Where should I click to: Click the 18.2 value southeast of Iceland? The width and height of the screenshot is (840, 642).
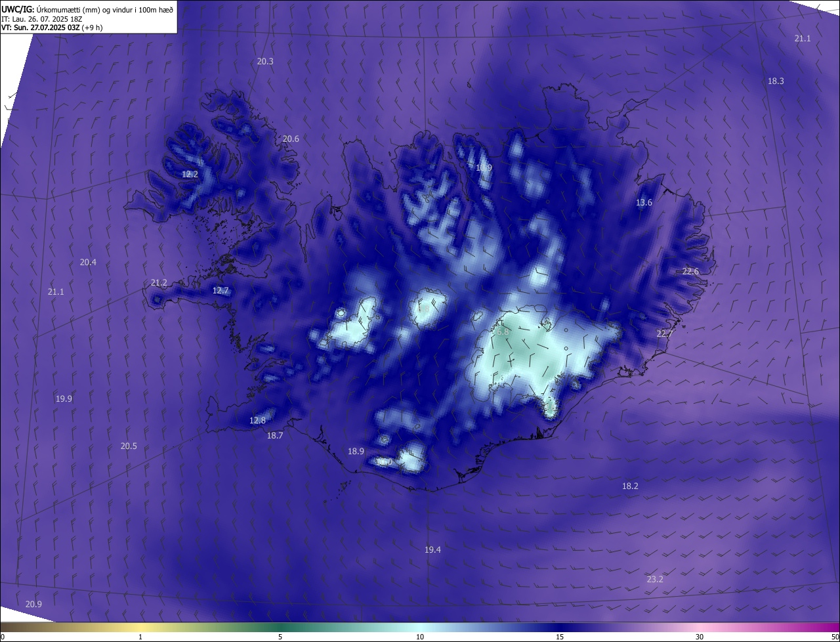coord(630,486)
